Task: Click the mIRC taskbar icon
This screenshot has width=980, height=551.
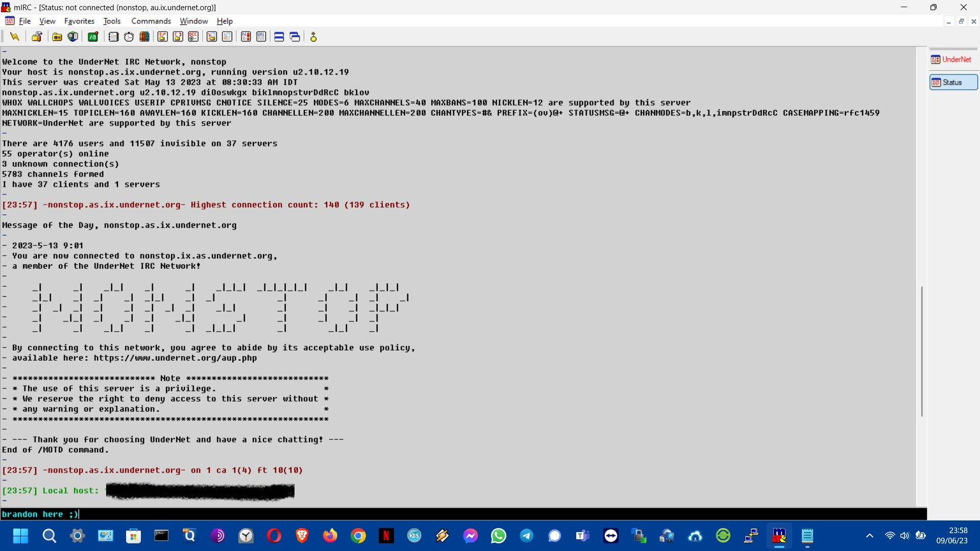Action: [779, 536]
